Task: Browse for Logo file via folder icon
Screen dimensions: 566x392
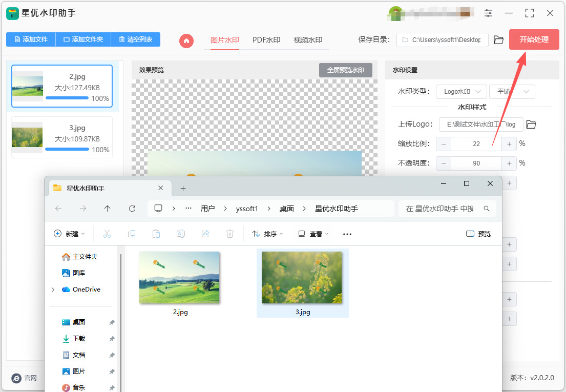Action: (531, 125)
